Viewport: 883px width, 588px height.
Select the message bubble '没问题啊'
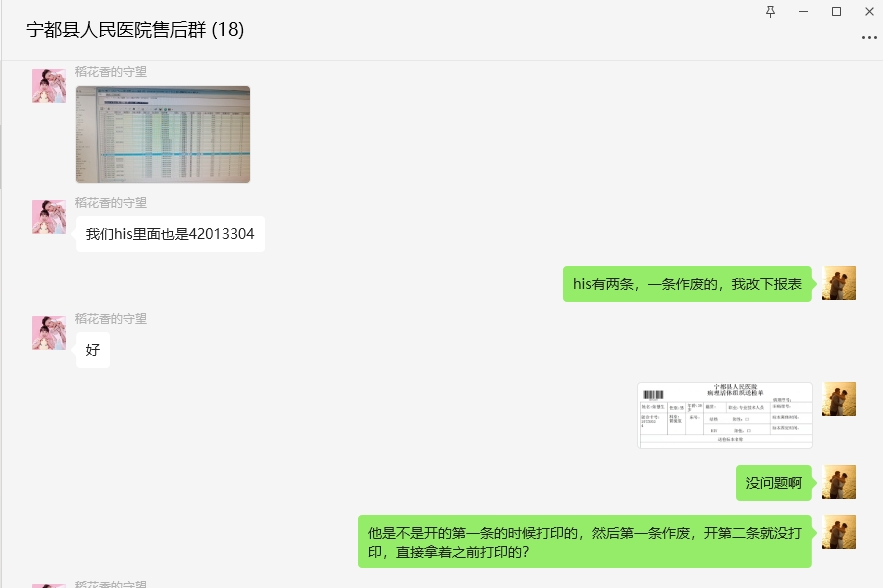click(x=774, y=483)
